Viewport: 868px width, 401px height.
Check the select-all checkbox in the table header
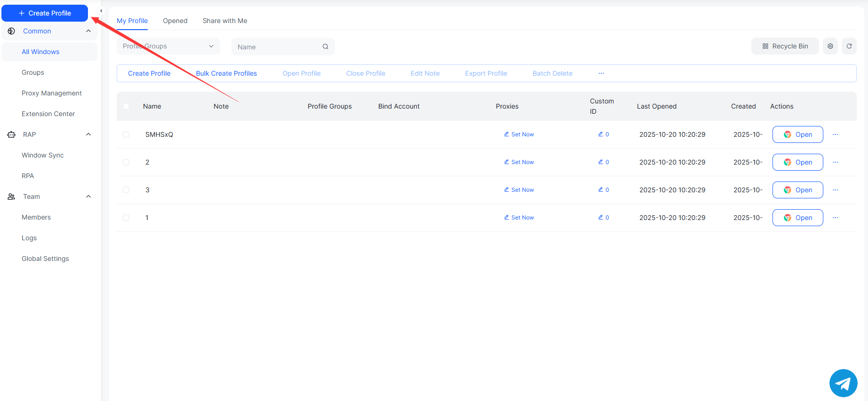(x=126, y=106)
